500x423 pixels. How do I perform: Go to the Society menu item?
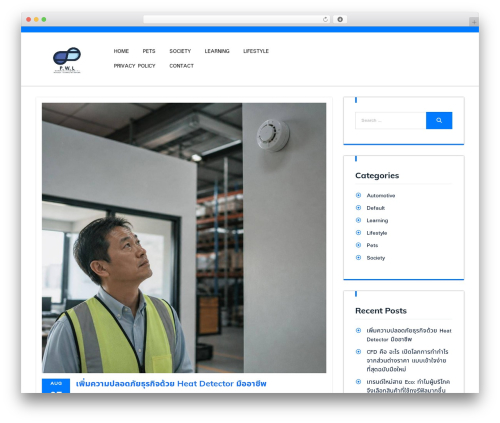click(180, 51)
